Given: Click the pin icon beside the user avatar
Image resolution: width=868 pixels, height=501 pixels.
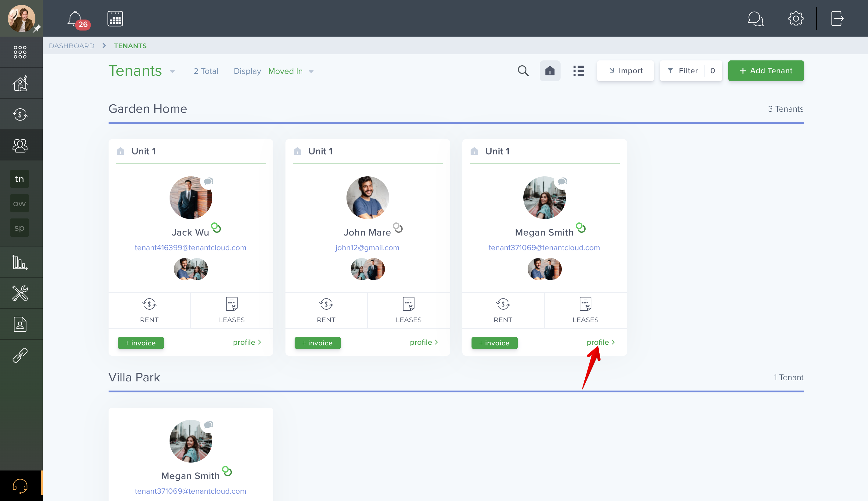Looking at the screenshot, I should 37,29.
